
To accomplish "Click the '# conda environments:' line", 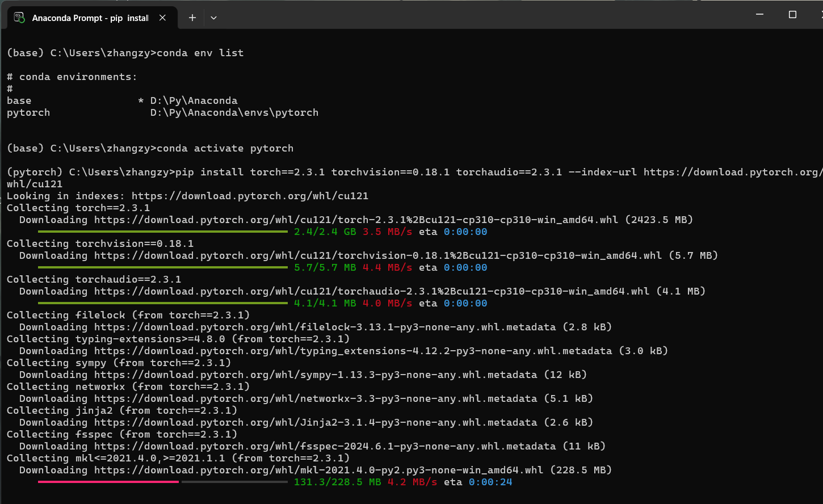I will [72, 77].
